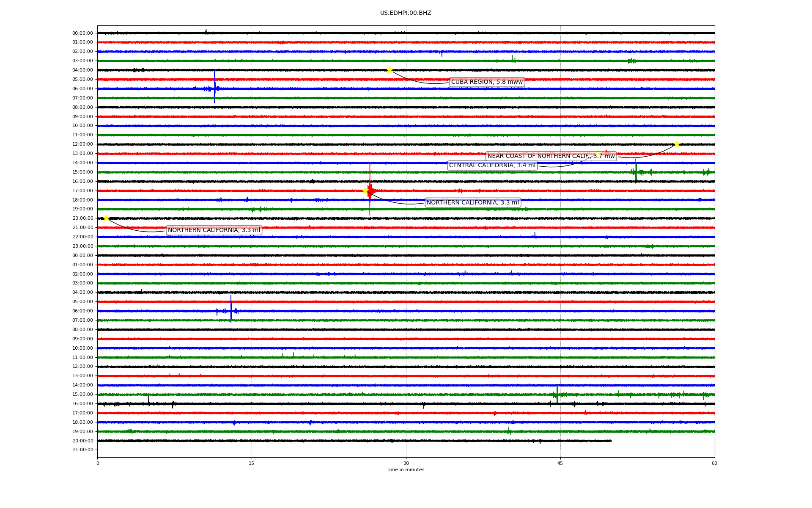Viewport: 812px width, 508px height.
Task: Click the star marker on the 17:00:00 red trace
Action: click(x=365, y=190)
